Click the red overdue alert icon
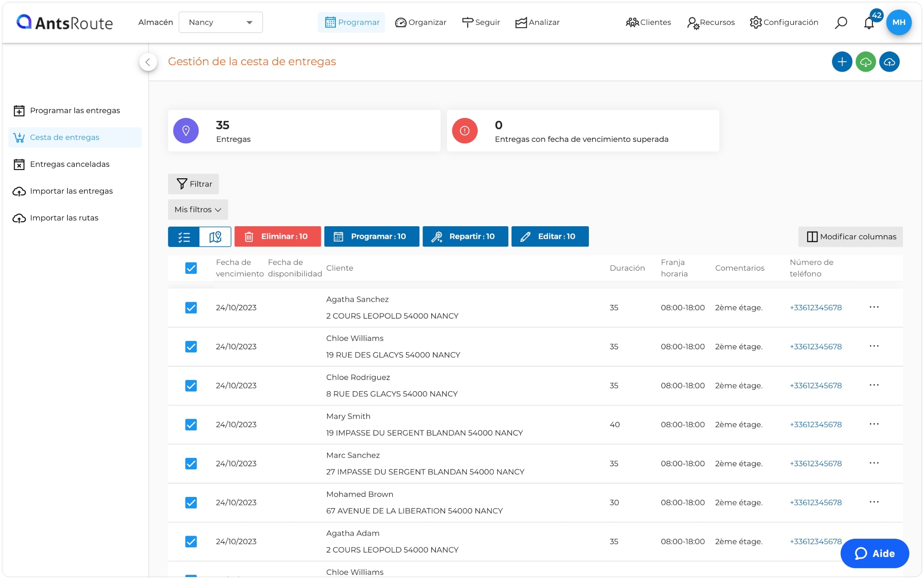This screenshot has width=924, height=579. click(x=465, y=131)
